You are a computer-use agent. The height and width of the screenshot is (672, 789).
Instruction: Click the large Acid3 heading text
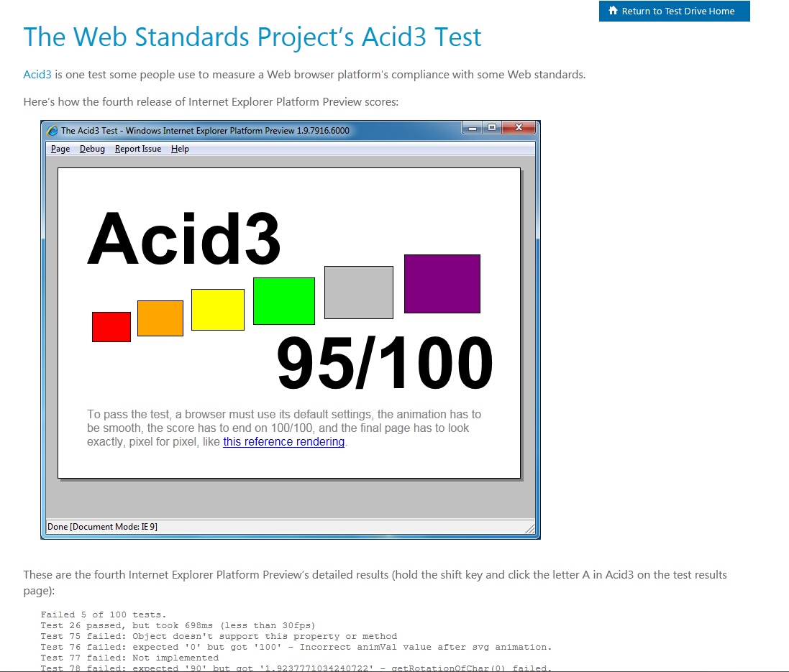pyautogui.click(x=183, y=239)
